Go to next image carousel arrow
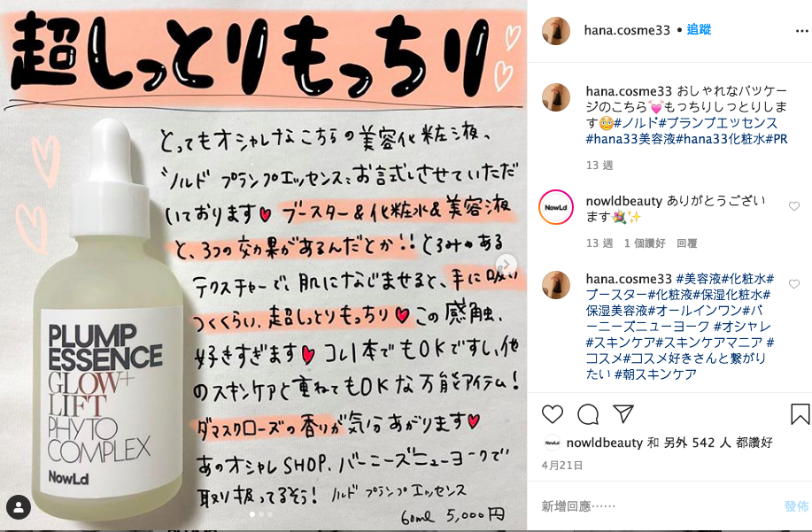Viewport: 812px width, 532px height. point(507,265)
